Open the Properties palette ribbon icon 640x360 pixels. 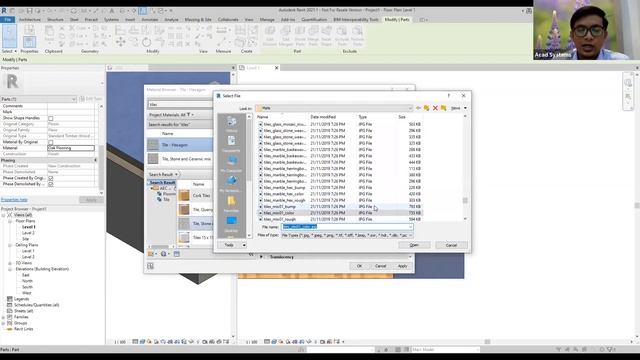click(x=29, y=41)
